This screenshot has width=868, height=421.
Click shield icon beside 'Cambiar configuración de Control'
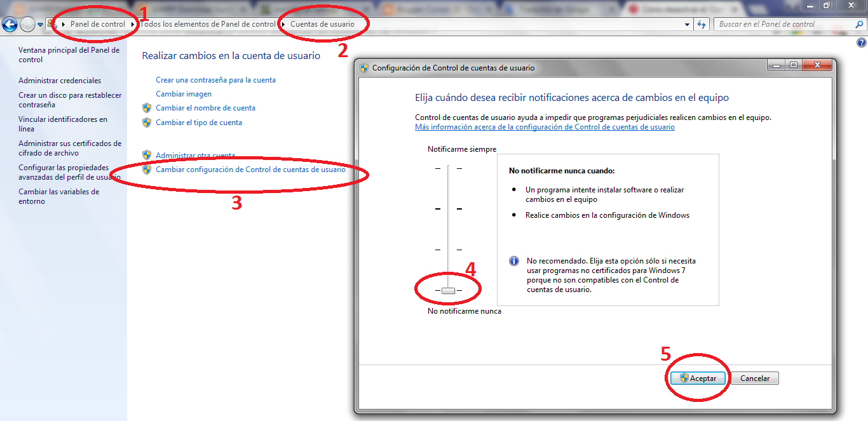pyautogui.click(x=147, y=170)
